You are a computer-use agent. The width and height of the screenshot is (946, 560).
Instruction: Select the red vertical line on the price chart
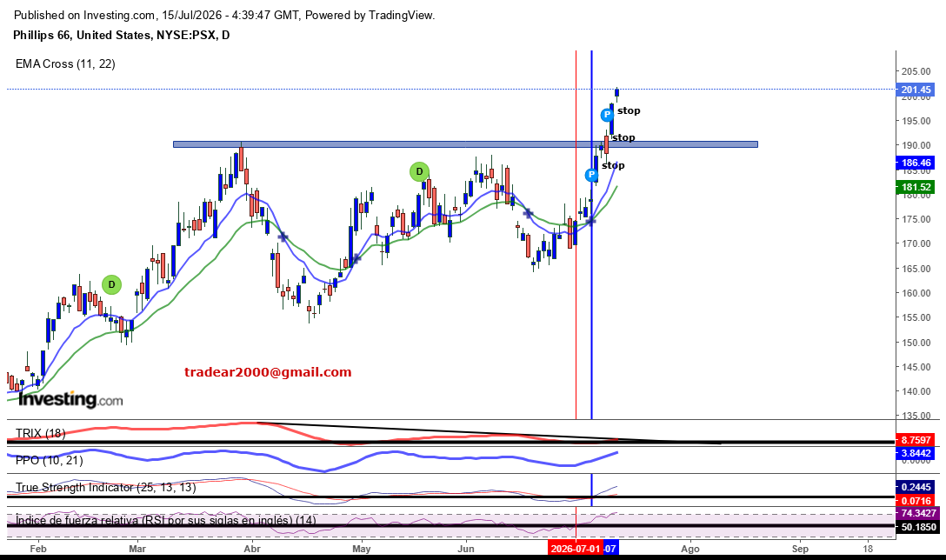(576, 234)
